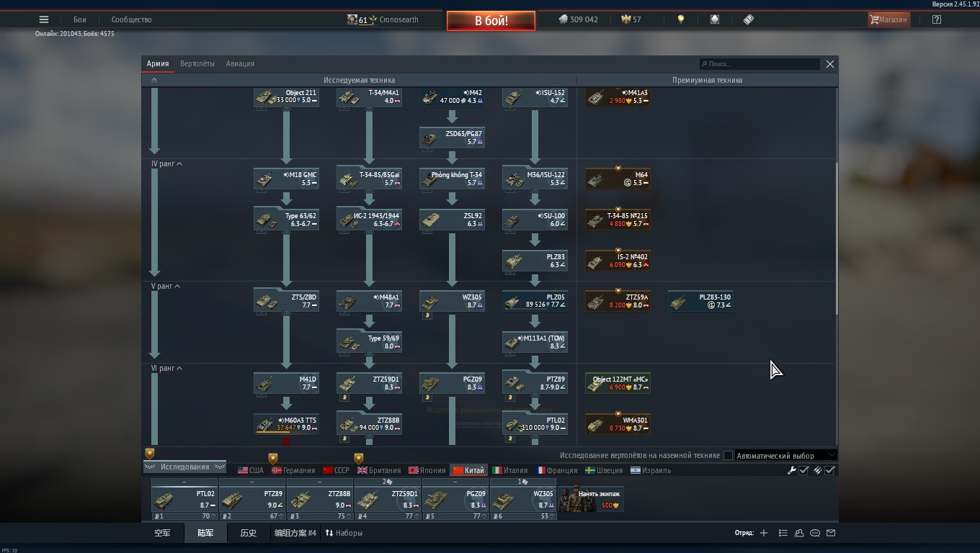Select premium ZTZ59A tank
Screen dimensions: 980x553
pyautogui.click(x=618, y=302)
